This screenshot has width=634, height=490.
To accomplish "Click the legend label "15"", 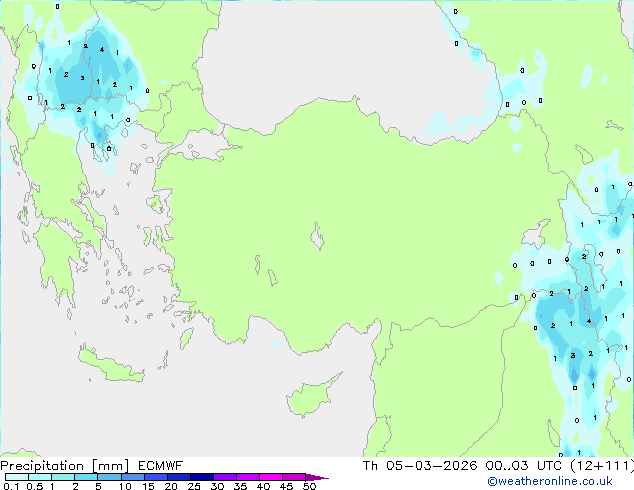I will tap(148, 486).
